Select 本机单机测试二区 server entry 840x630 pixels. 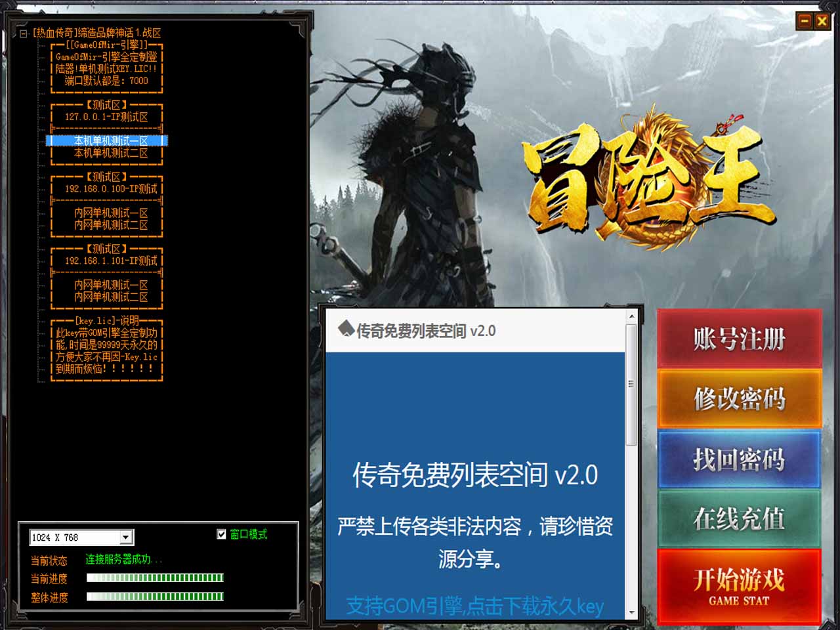[x=110, y=153]
